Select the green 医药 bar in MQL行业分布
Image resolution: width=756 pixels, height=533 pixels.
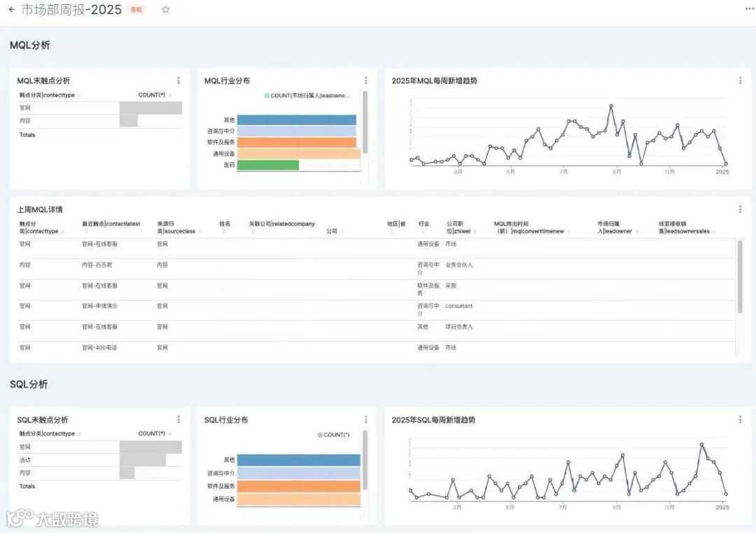coord(267,165)
